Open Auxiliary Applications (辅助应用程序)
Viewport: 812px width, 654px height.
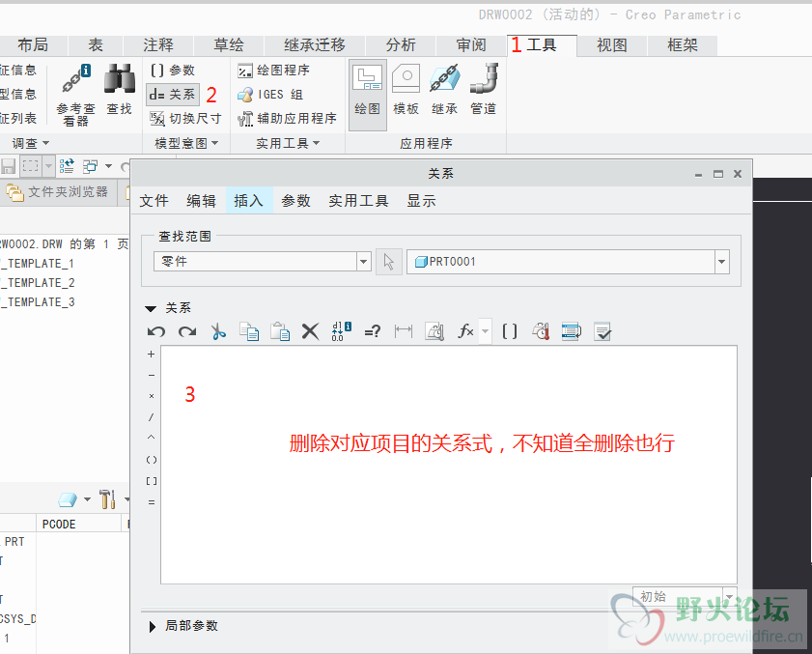click(x=287, y=119)
